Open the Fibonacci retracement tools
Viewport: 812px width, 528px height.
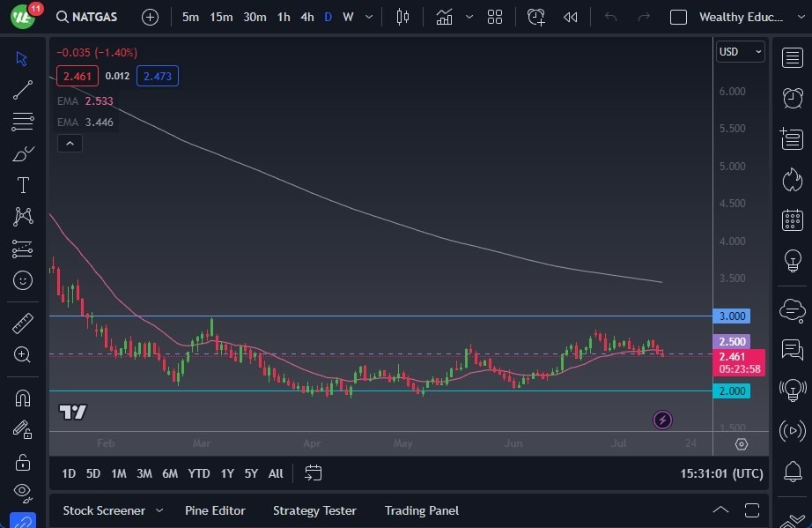pos(22,122)
